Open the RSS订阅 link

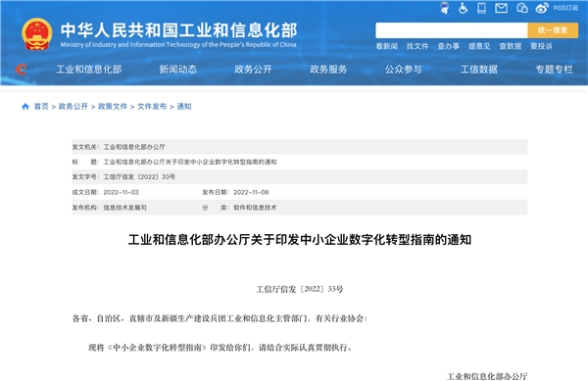pos(565,8)
